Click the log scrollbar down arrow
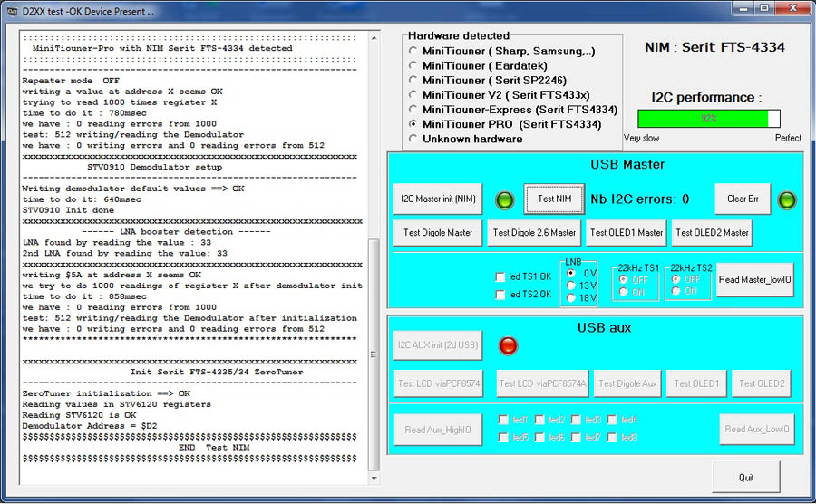This screenshot has width=816, height=504. 374,478
